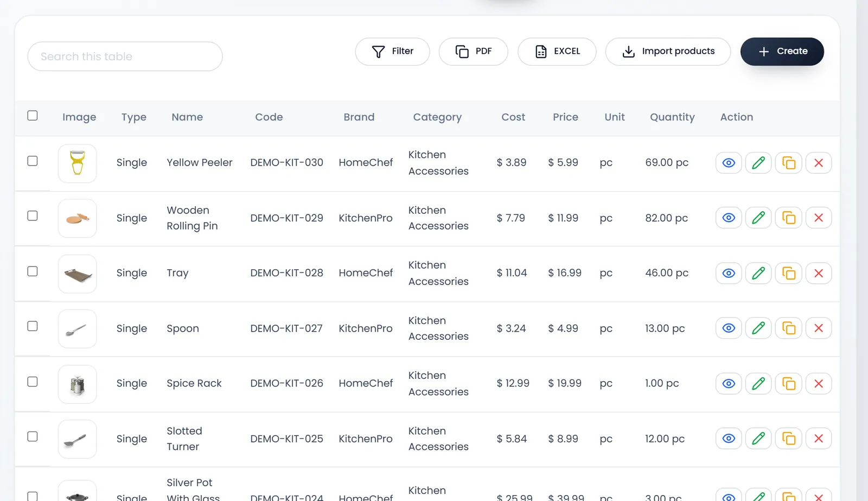
Task: Open the Tray image thumbnail
Action: coord(78,274)
